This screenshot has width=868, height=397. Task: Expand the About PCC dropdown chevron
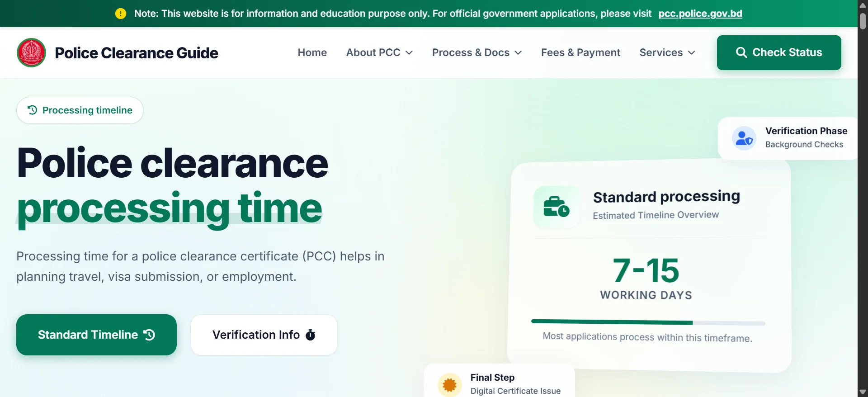tap(409, 53)
